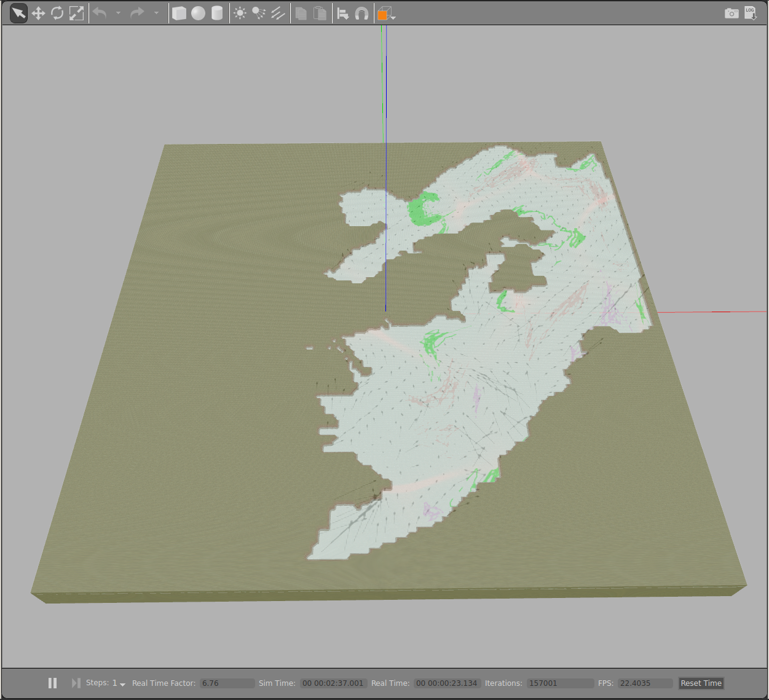Click the Reset Time button
Screen dimensions: 769x700
click(701, 683)
